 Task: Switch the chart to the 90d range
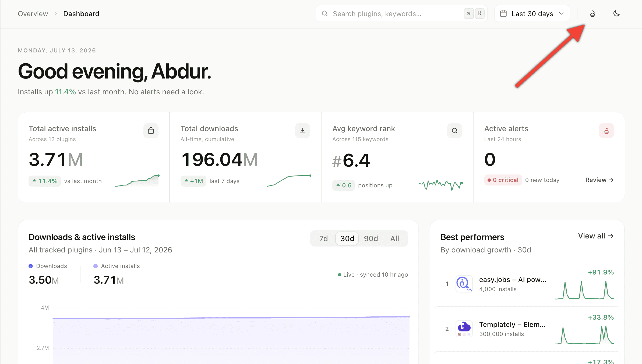pyautogui.click(x=371, y=238)
